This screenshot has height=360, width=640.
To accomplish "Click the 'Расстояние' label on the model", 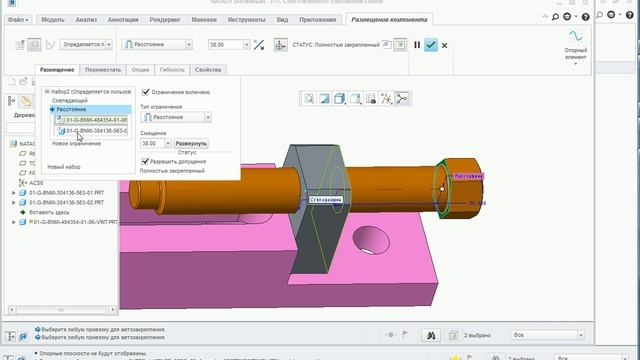I will click(x=469, y=176).
